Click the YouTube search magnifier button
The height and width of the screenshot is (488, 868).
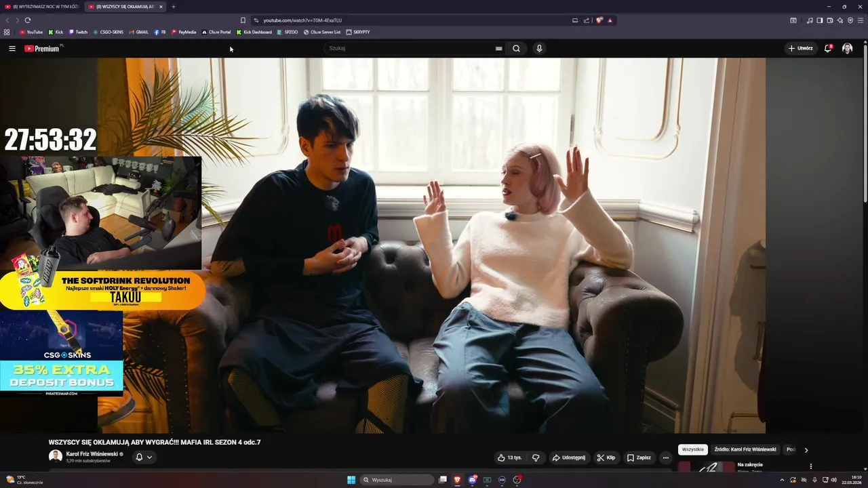coord(517,48)
